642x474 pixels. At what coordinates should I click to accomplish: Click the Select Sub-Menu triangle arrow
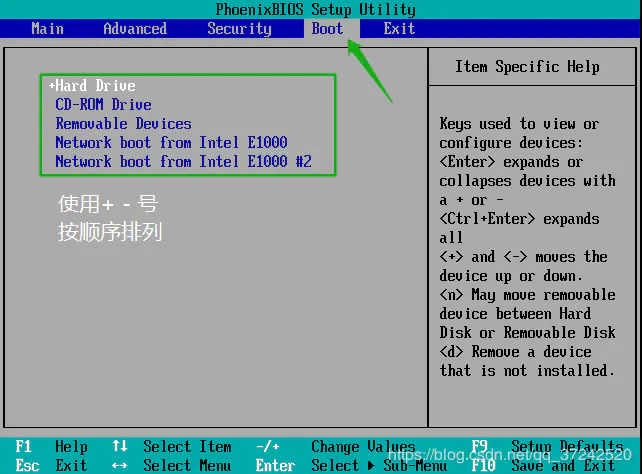point(371,465)
